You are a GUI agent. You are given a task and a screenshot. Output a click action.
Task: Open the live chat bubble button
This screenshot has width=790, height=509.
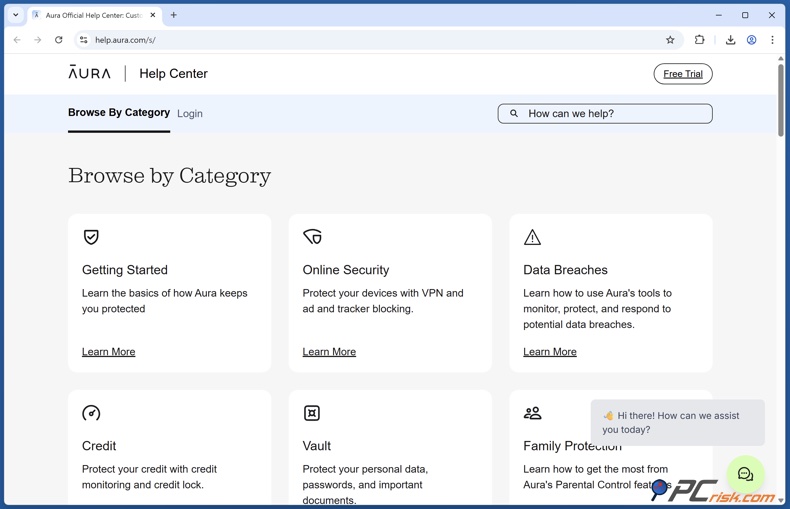(745, 474)
